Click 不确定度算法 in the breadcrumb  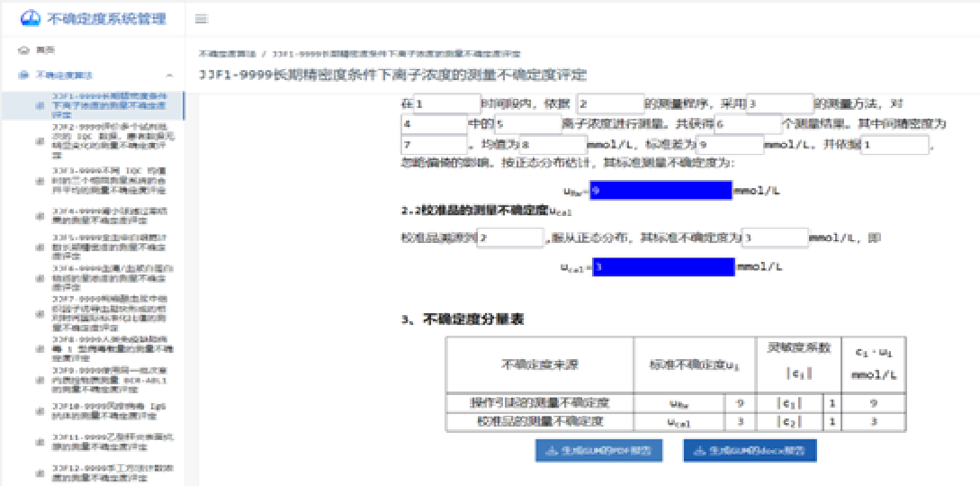[227, 55]
